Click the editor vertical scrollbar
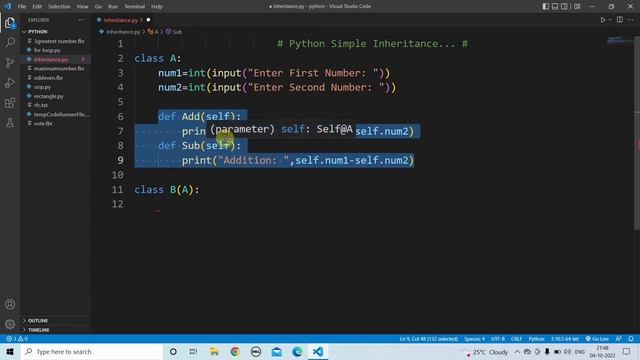640x360 pixels. coord(637,133)
